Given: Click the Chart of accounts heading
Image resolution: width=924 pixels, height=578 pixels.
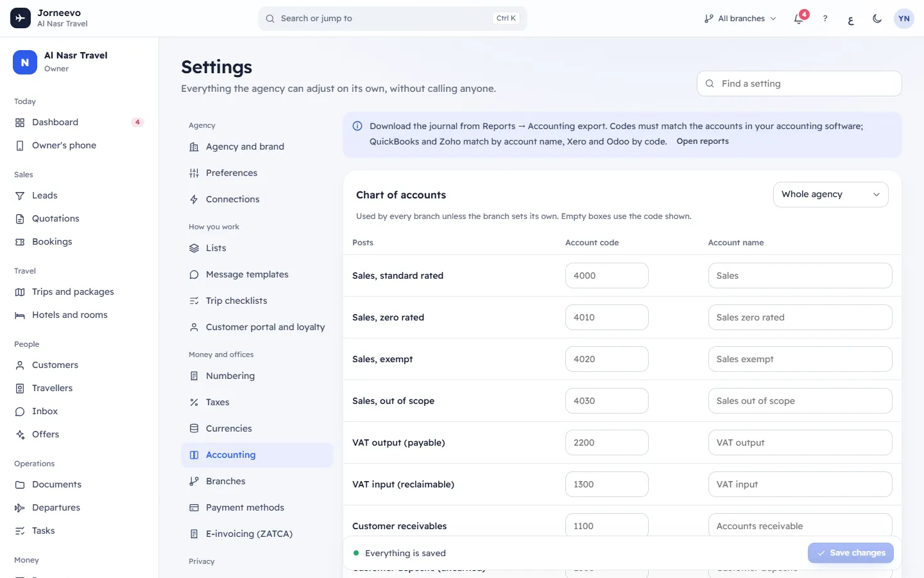Looking at the screenshot, I should (401, 195).
